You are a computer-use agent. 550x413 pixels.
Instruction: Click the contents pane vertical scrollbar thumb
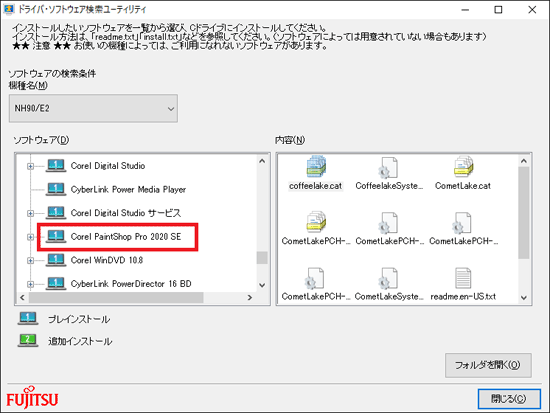524,213
